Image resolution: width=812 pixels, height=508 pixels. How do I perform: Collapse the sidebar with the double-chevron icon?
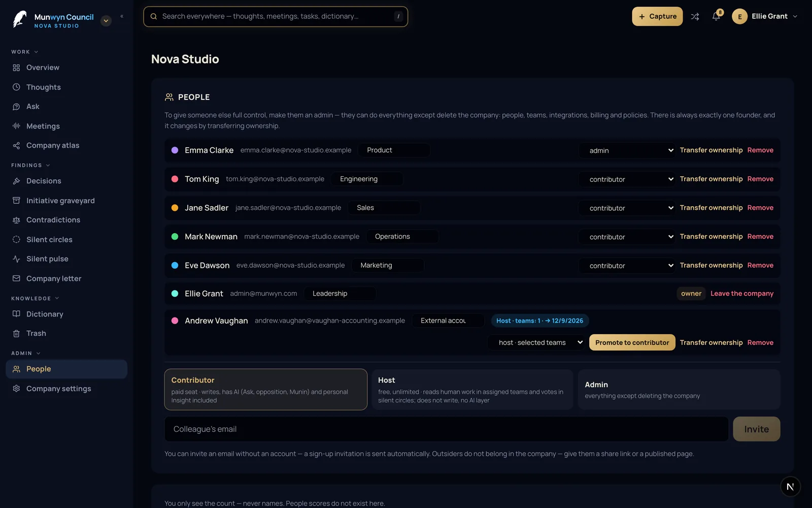coord(122,16)
